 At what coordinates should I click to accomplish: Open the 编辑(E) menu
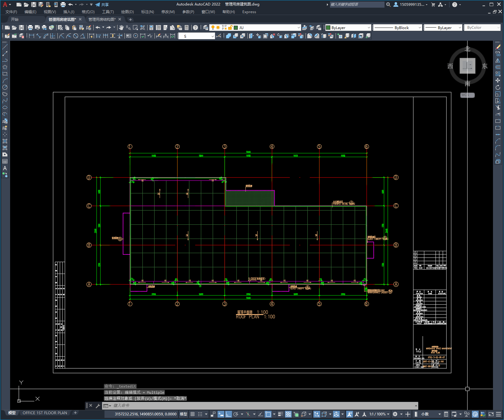(30, 12)
